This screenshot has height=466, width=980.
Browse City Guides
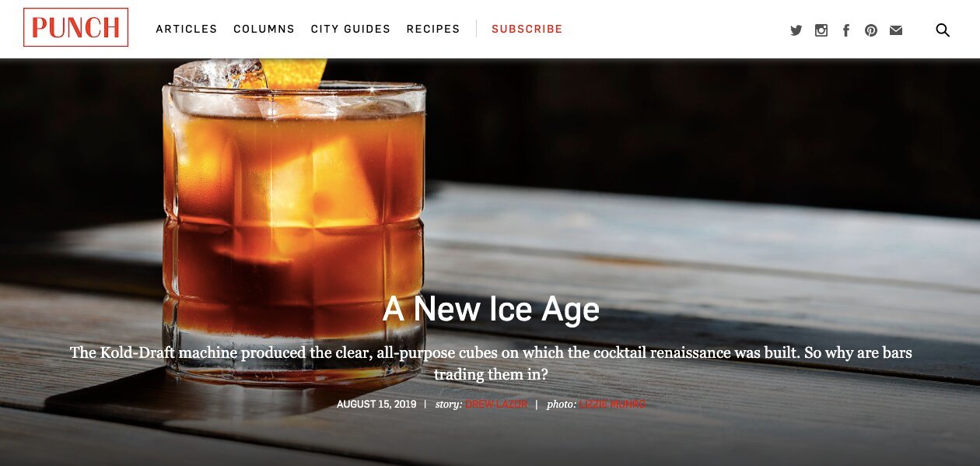click(x=351, y=29)
